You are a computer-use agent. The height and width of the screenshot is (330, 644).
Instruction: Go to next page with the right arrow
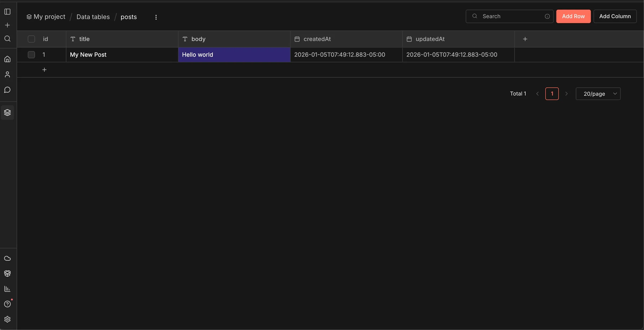coord(566,94)
